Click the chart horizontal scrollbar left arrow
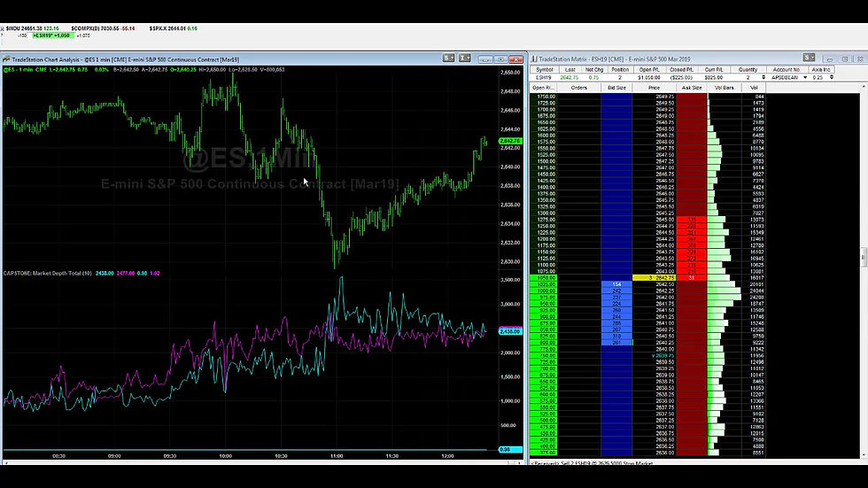The width and height of the screenshot is (868, 488). click(5, 462)
